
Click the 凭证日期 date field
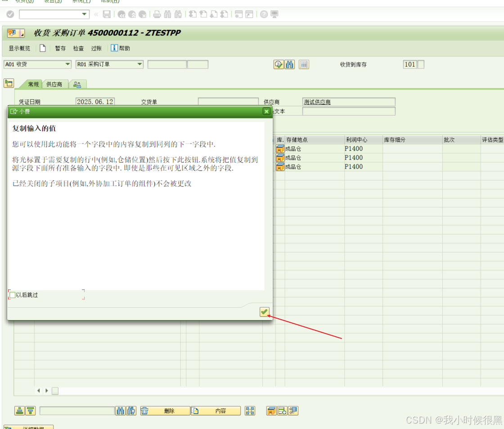(x=95, y=102)
